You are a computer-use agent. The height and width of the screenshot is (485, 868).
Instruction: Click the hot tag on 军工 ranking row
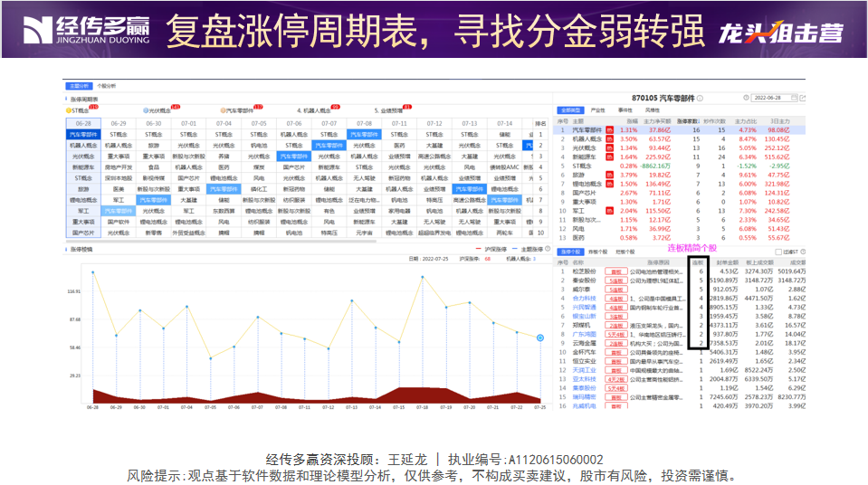point(609,211)
